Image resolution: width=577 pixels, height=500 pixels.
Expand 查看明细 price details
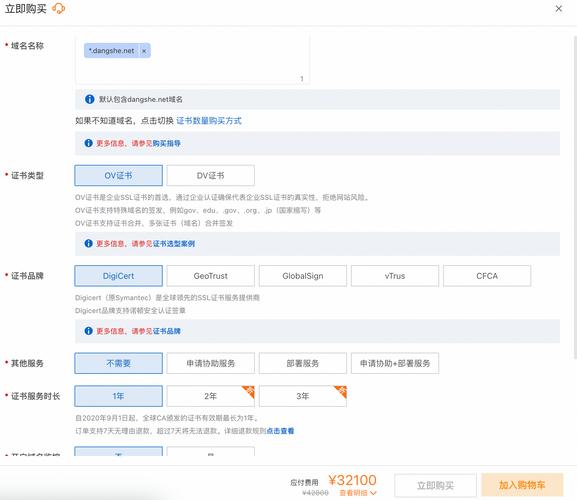click(358, 493)
